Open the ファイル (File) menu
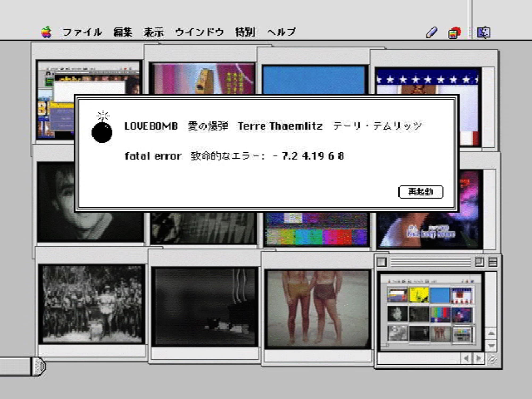The width and height of the screenshot is (532, 399). click(x=82, y=32)
